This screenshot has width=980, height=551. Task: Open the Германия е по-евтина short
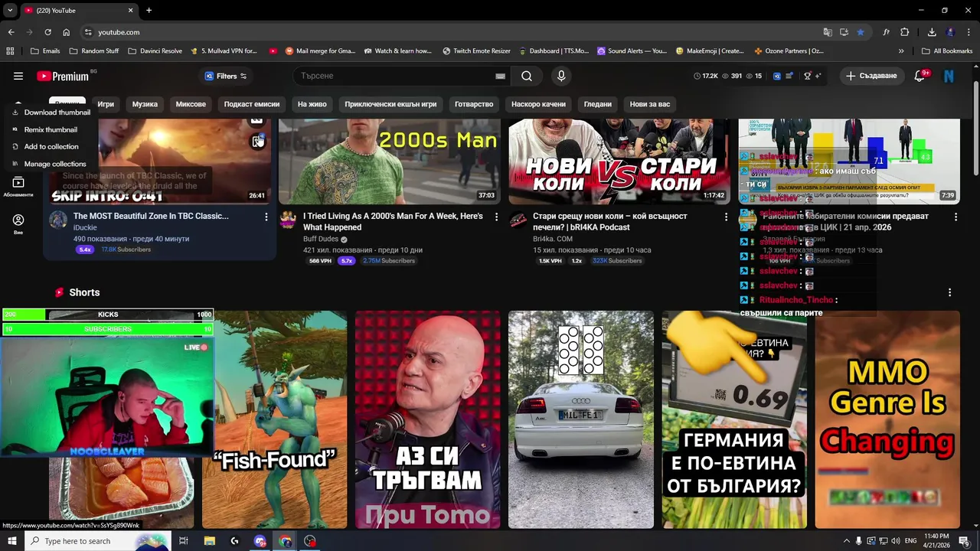click(734, 419)
